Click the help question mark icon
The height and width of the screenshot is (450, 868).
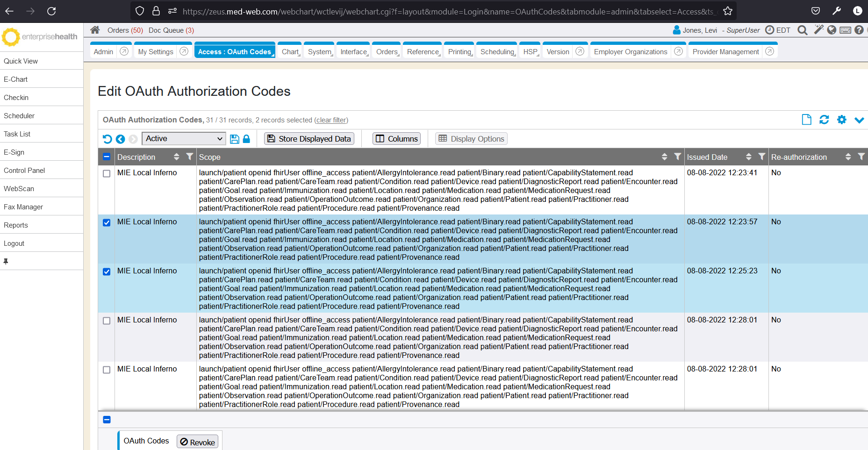coord(859,30)
